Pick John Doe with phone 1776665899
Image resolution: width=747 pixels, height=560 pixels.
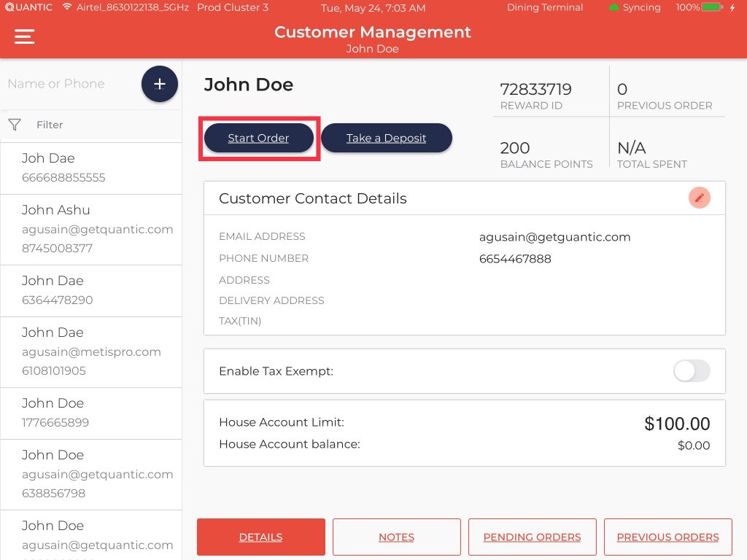click(90, 413)
